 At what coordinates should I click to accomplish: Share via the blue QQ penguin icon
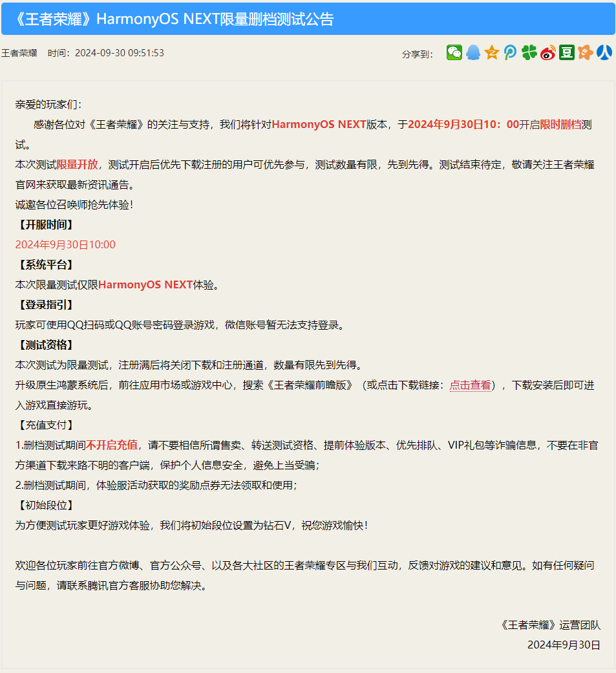[x=473, y=53]
